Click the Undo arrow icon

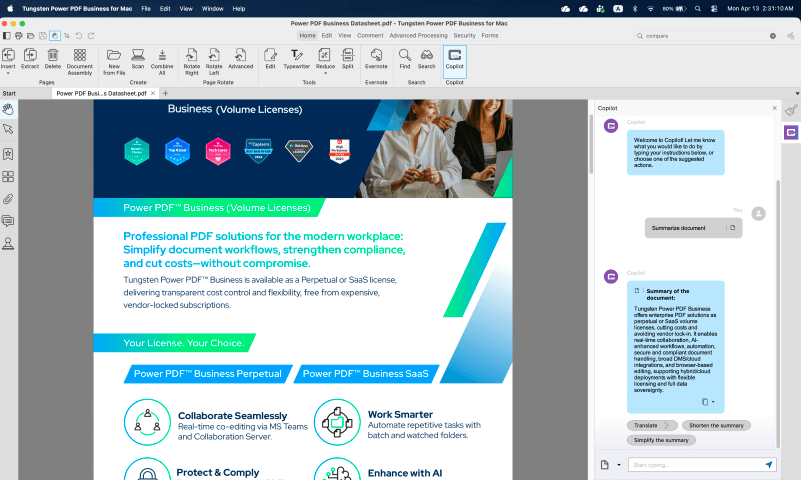[79, 36]
